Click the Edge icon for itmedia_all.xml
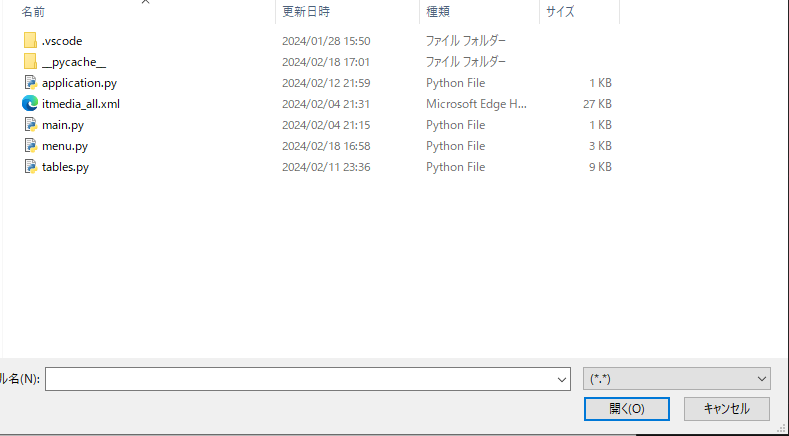 (x=30, y=104)
